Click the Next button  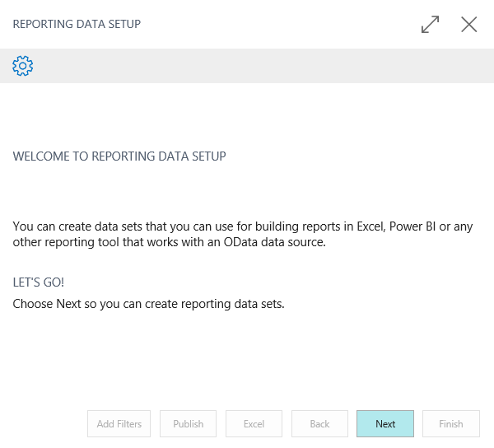pos(385,424)
